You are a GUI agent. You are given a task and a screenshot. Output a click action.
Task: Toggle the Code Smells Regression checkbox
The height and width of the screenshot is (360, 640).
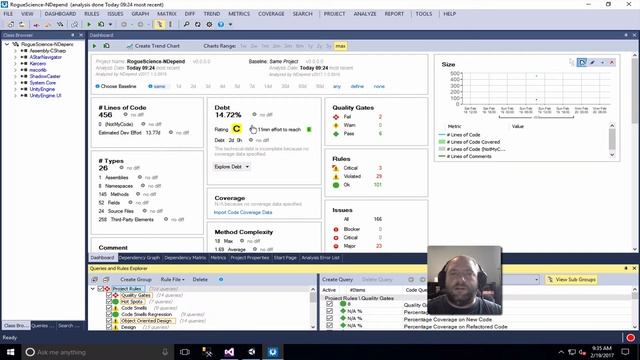pyautogui.click(x=109, y=315)
